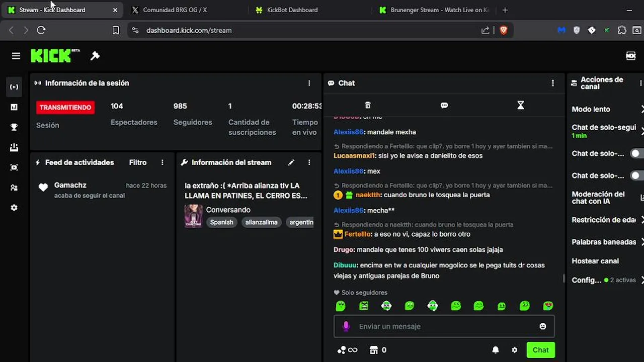Open Moderación del chat con IA
Screen dimensions: 644x362
point(608,198)
